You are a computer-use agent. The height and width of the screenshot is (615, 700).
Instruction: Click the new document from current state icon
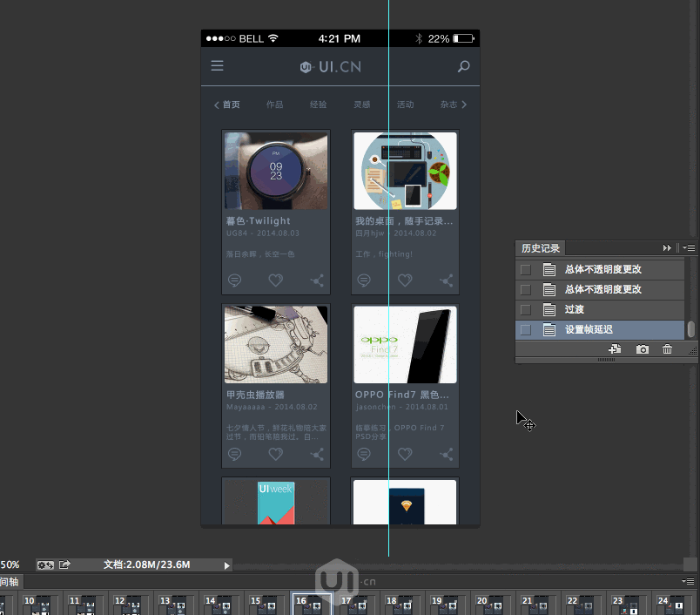point(615,348)
